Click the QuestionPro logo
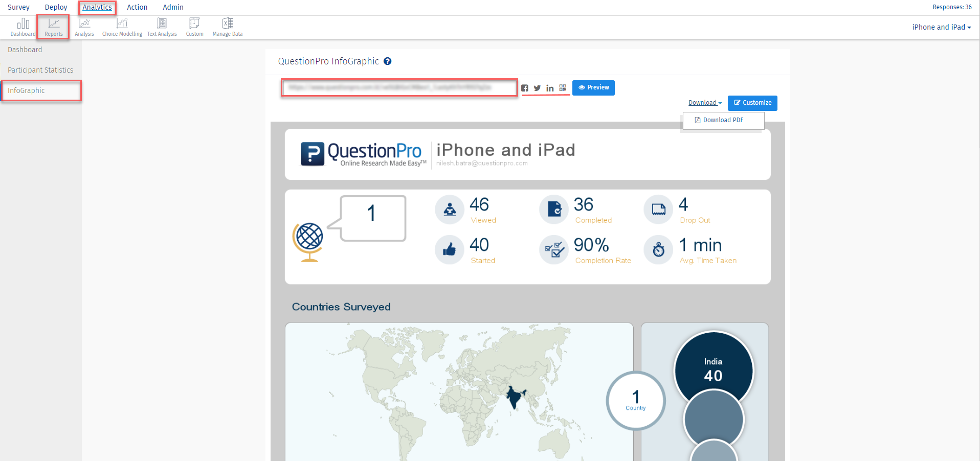The width and height of the screenshot is (980, 461). [x=363, y=154]
